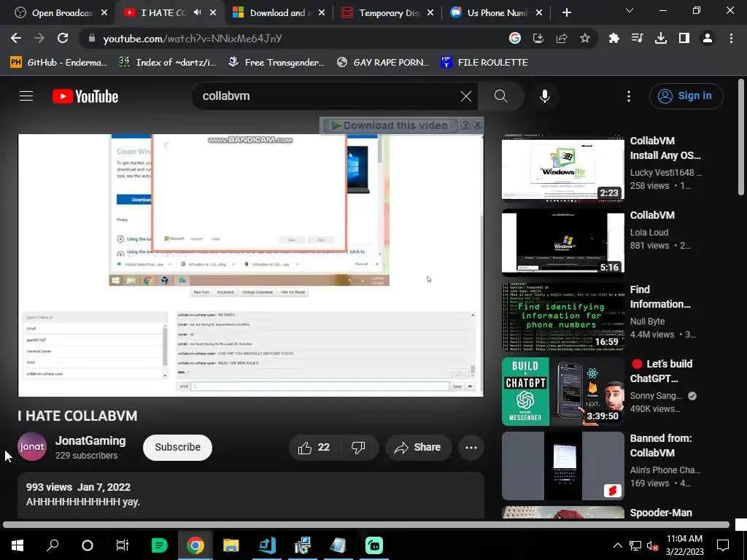Image resolution: width=747 pixels, height=560 pixels.
Task: Open Find Information phone numbers video
Action: pos(562,317)
